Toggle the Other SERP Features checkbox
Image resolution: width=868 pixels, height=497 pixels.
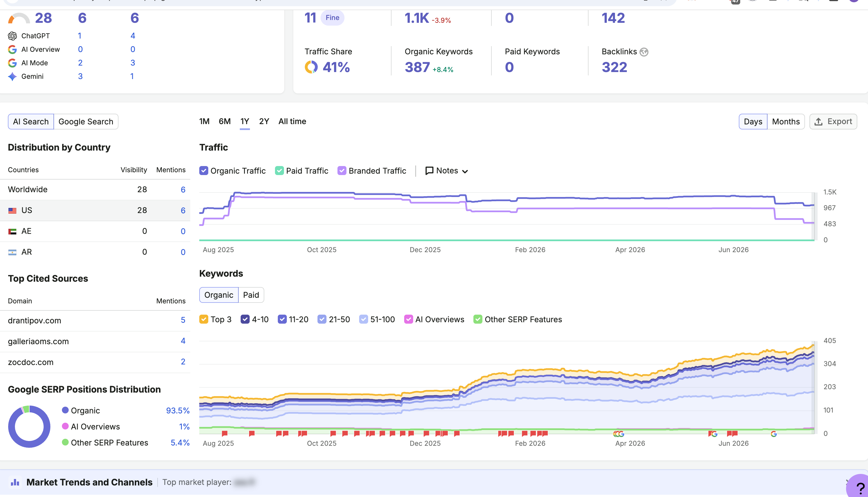pyautogui.click(x=478, y=319)
